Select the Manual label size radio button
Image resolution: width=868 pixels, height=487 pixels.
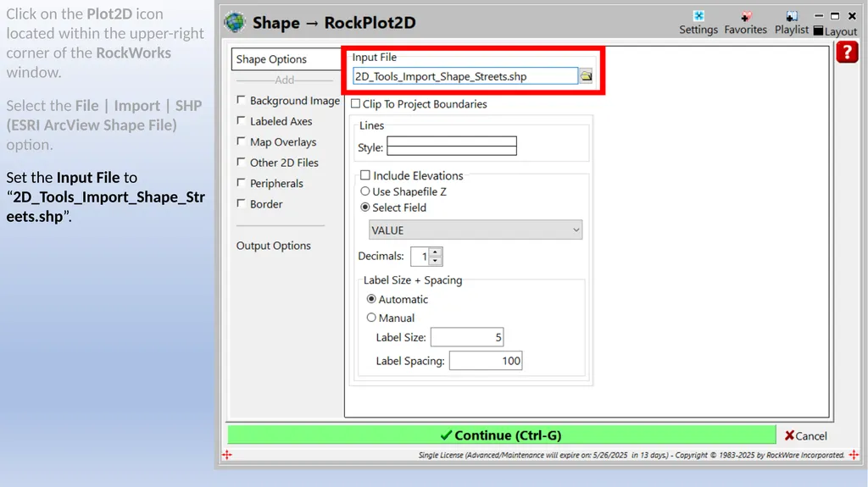click(x=371, y=317)
